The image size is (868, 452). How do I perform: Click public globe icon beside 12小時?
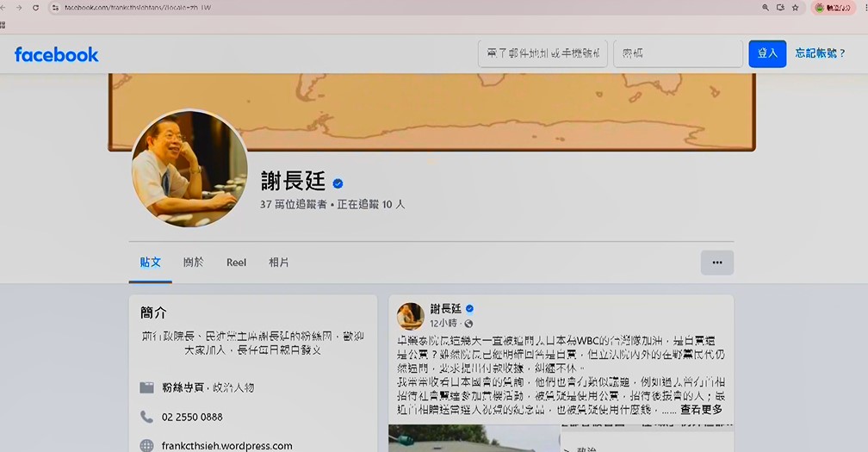click(468, 324)
